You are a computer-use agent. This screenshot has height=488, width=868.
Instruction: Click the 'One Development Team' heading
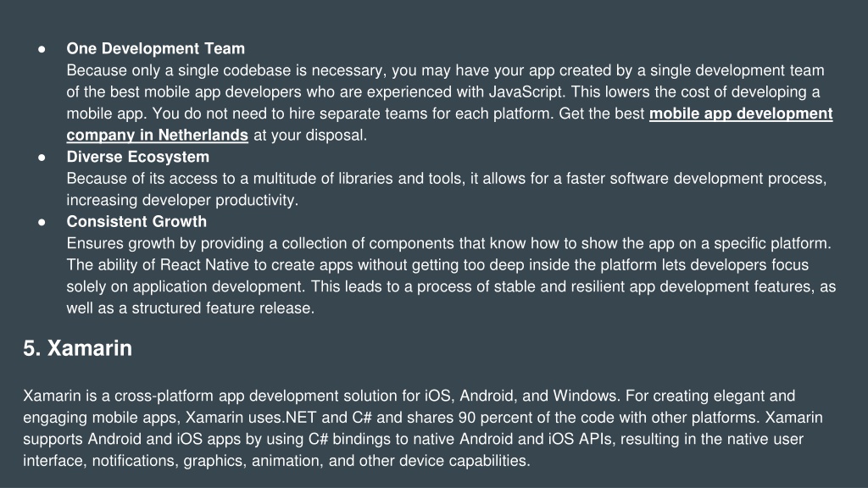coord(156,48)
